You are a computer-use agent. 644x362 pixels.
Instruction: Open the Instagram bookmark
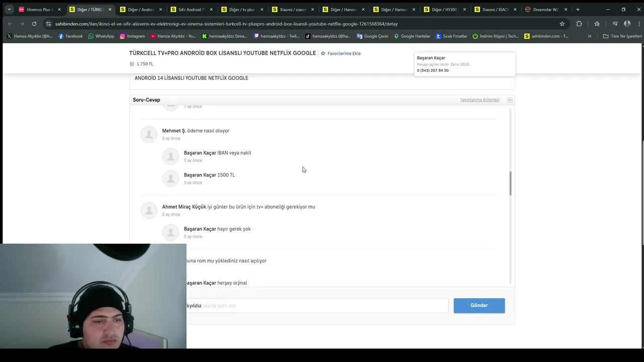[x=132, y=36]
